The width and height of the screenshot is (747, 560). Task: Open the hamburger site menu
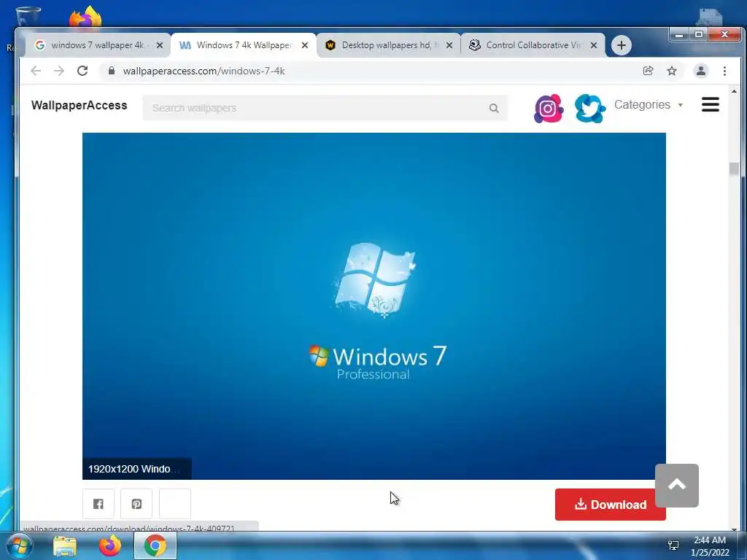pos(711,105)
